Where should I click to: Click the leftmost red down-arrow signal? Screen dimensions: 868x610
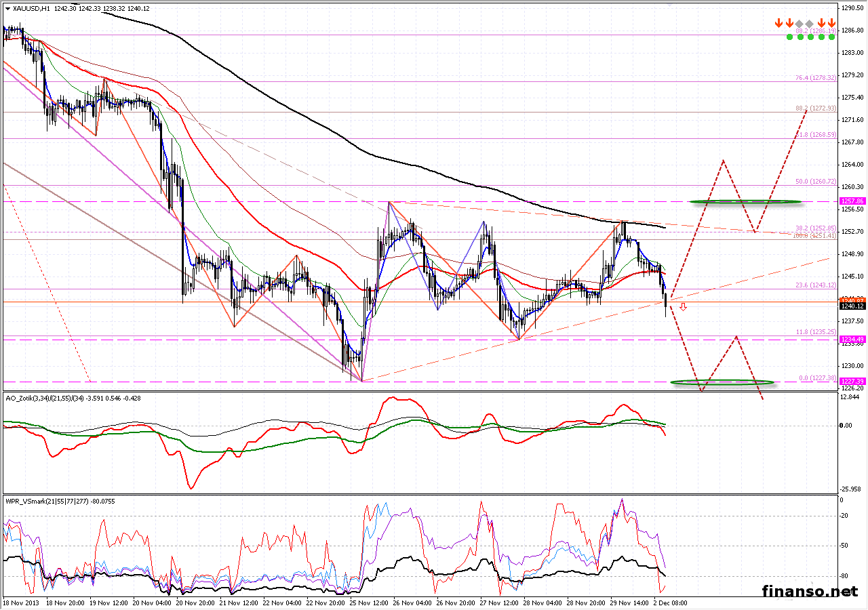point(779,24)
